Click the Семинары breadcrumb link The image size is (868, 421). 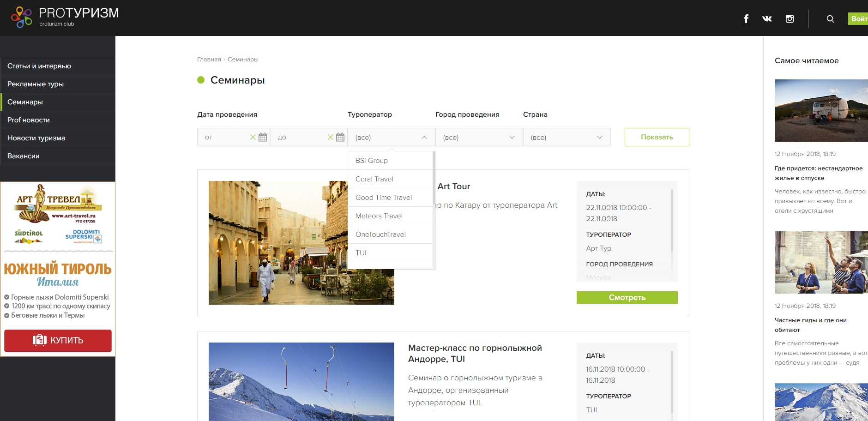pyautogui.click(x=243, y=59)
